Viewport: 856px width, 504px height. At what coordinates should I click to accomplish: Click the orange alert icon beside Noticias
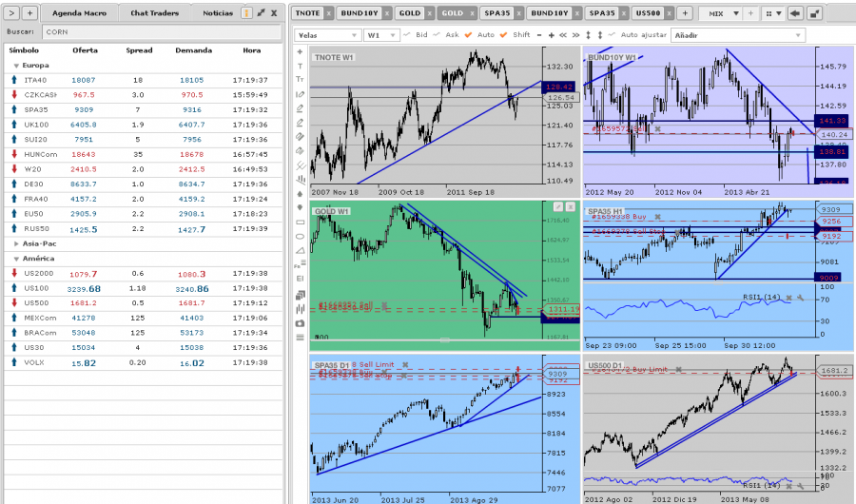coord(247,13)
